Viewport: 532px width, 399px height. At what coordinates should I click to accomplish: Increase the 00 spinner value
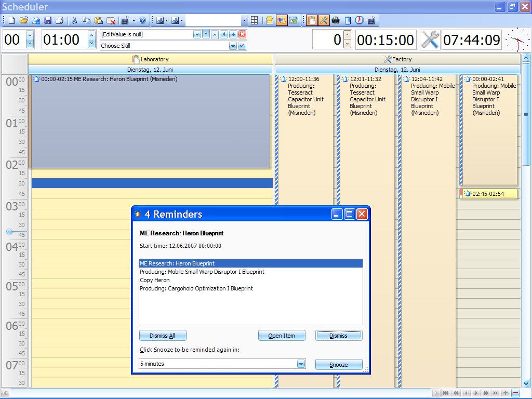30,35
